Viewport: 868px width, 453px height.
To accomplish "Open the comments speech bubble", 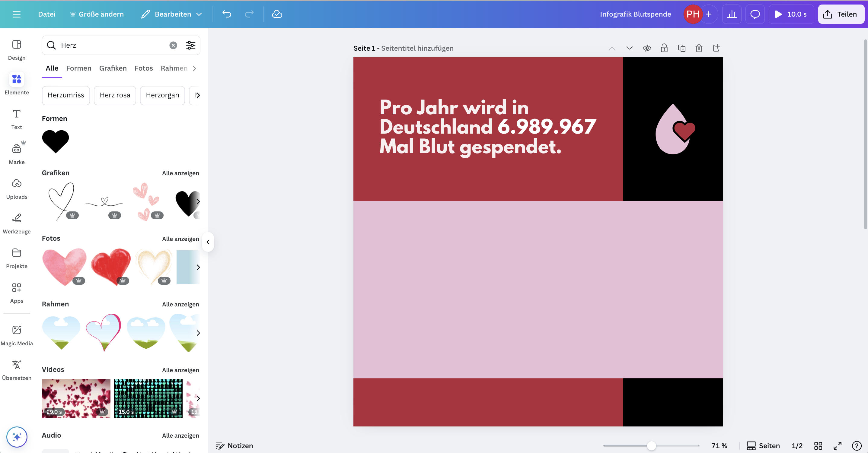I will point(755,14).
